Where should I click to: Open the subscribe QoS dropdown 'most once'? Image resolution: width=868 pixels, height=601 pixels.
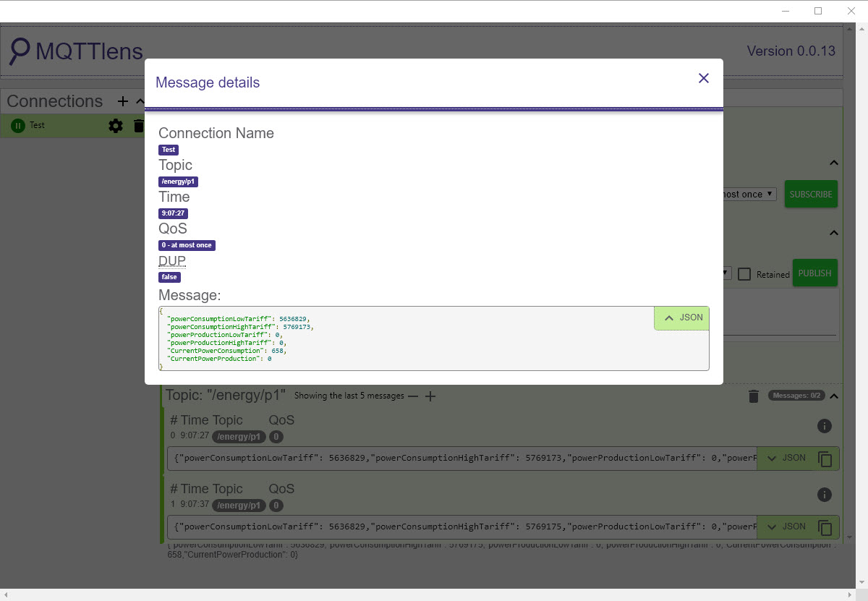[749, 194]
